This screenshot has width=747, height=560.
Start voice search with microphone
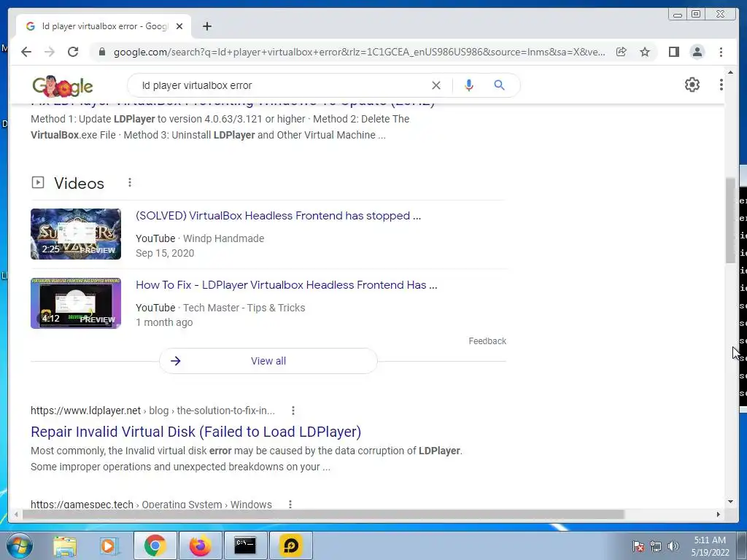[469, 85]
